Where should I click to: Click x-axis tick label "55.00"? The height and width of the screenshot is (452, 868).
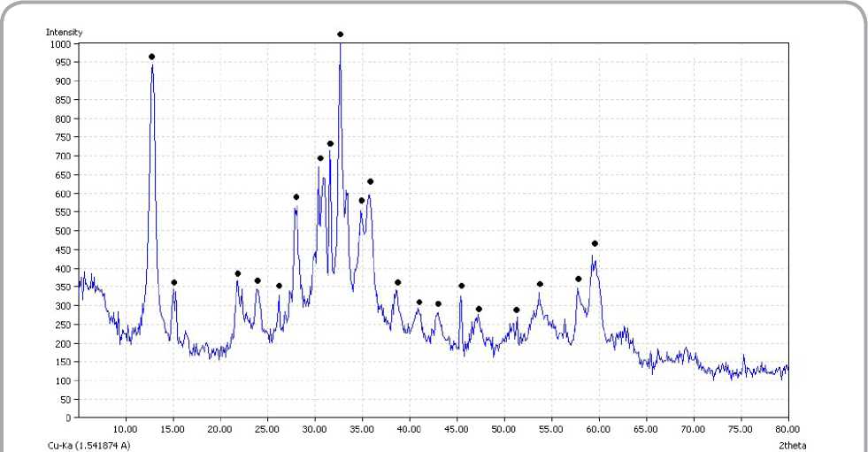[x=551, y=429]
